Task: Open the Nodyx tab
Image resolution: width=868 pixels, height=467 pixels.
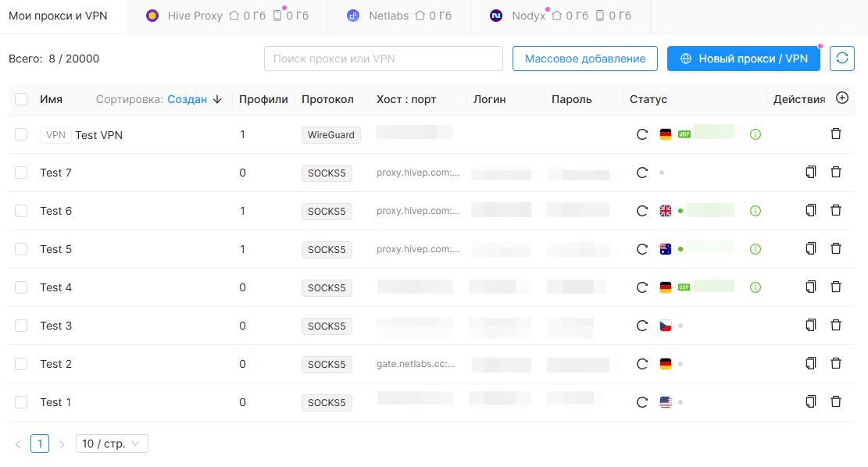Action: click(x=560, y=16)
